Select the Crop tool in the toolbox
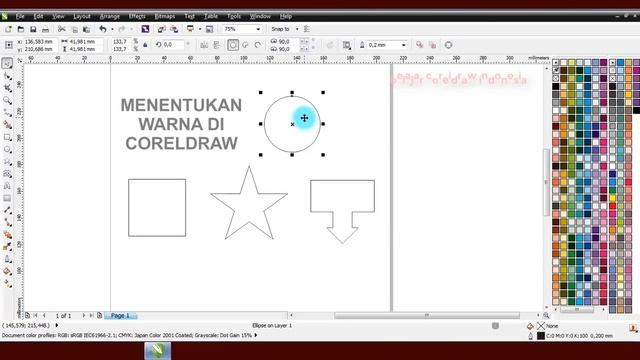The height and width of the screenshot is (360, 640). 7,88
